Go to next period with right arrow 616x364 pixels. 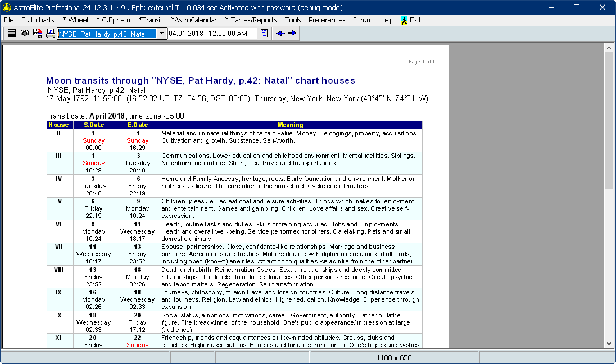[293, 33]
